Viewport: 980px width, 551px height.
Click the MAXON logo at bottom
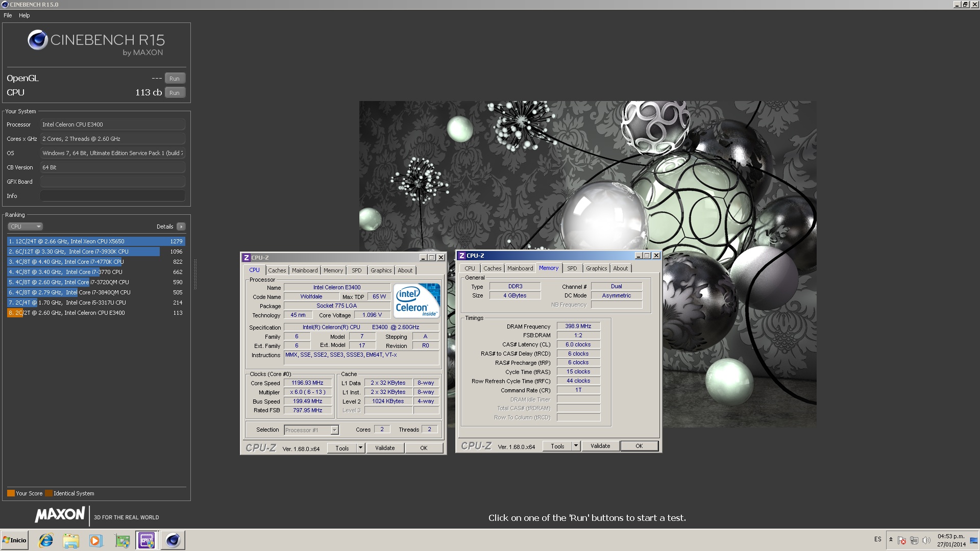60,515
